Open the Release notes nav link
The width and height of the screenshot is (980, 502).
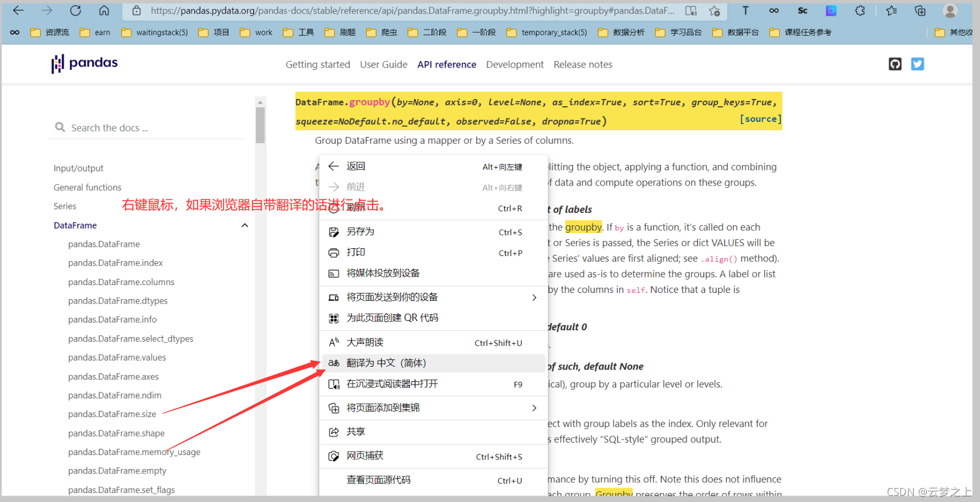coord(583,64)
